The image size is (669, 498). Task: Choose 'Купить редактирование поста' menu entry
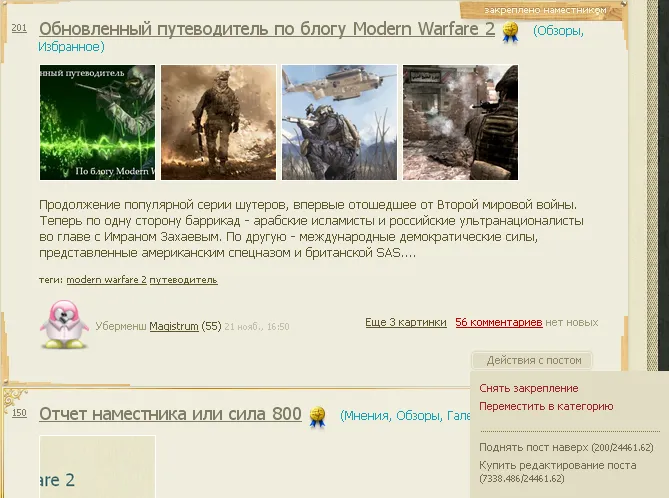coord(558,472)
